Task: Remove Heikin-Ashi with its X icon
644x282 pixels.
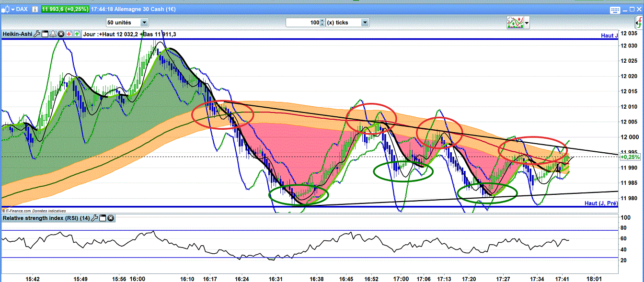Action: point(61,34)
